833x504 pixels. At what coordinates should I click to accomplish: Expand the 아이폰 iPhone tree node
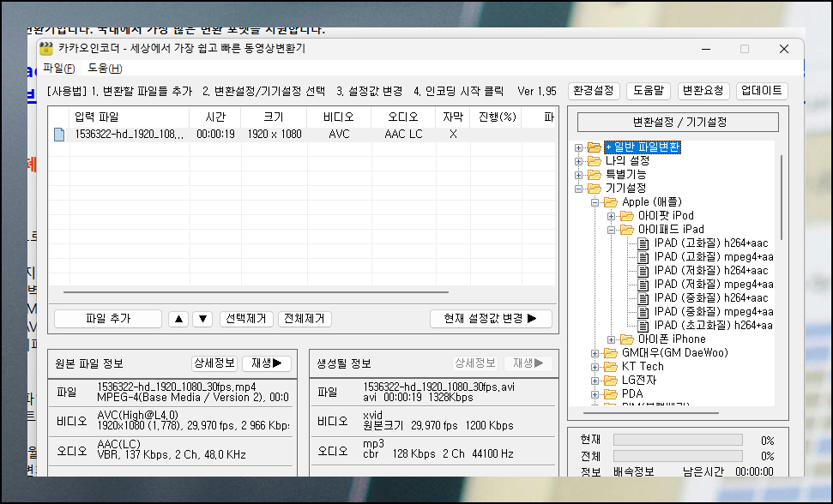[612, 339]
